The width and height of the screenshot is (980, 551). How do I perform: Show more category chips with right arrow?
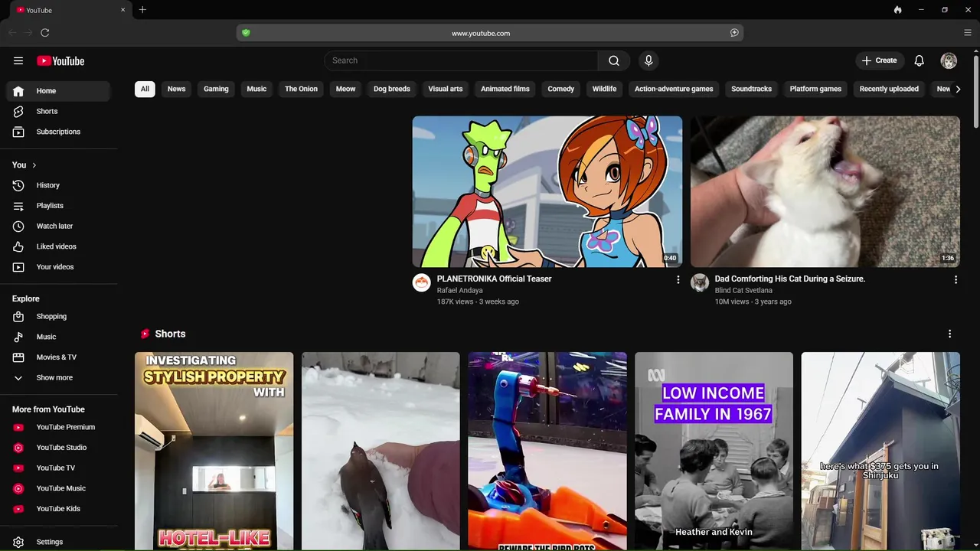(x=957, y=89)
